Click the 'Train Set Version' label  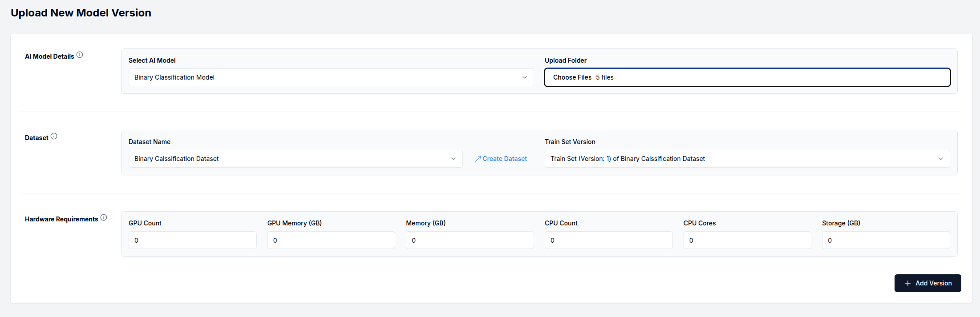pyautogui.click(x=570, y=142)
